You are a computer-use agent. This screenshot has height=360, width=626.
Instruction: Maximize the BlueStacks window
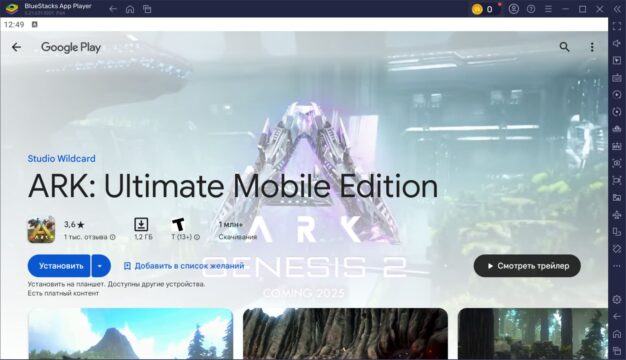pos(582,9)
